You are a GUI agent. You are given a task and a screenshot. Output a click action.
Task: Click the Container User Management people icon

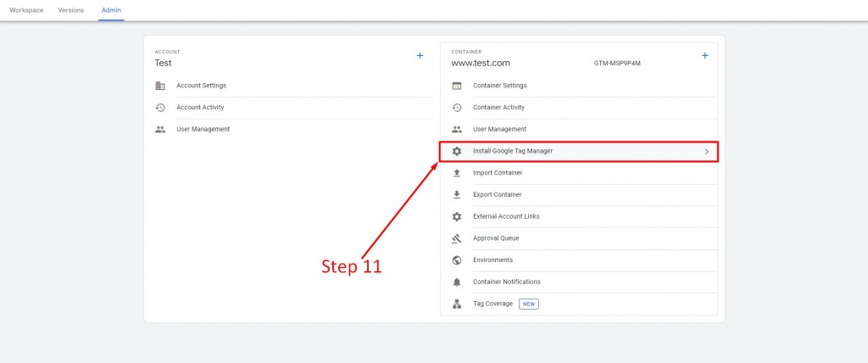pos(457,129)
